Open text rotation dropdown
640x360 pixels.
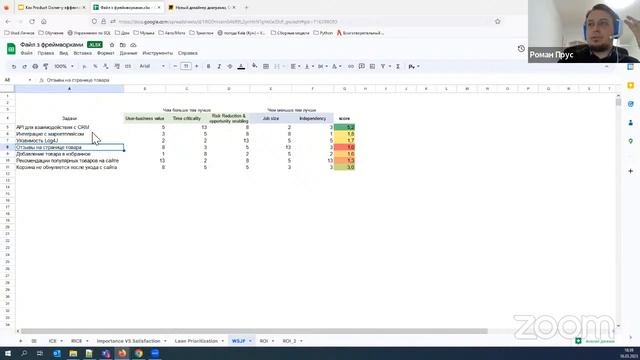(336, 67)
